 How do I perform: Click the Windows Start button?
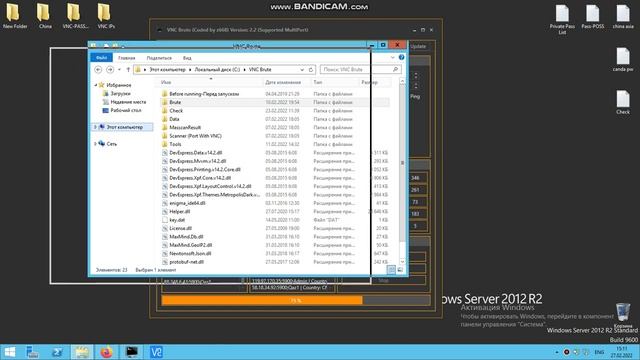coord(10,352)
